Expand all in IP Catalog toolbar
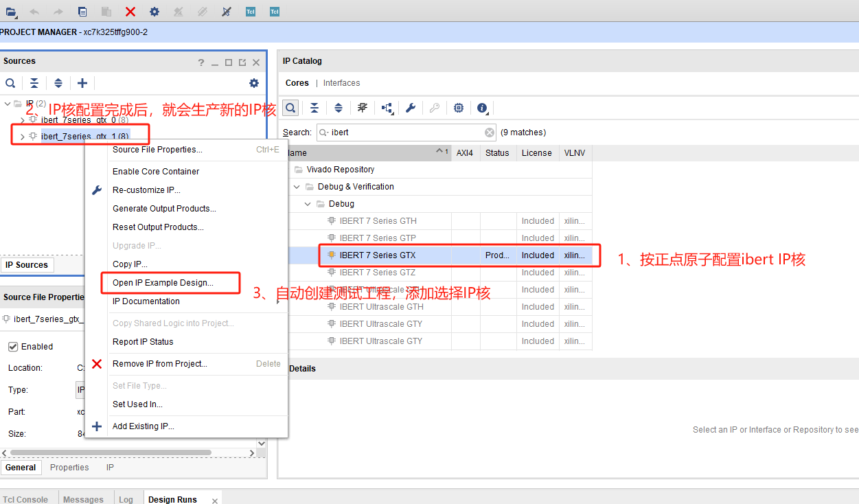Image resolution: width=859 pixels, height=504 pixels. coord(339,108)
